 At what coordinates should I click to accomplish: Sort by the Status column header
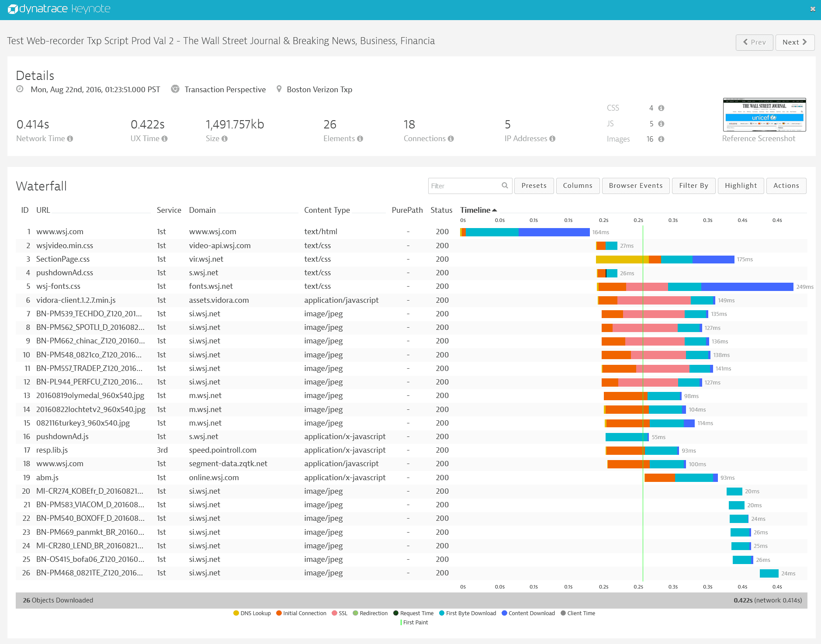pos(441,210)
